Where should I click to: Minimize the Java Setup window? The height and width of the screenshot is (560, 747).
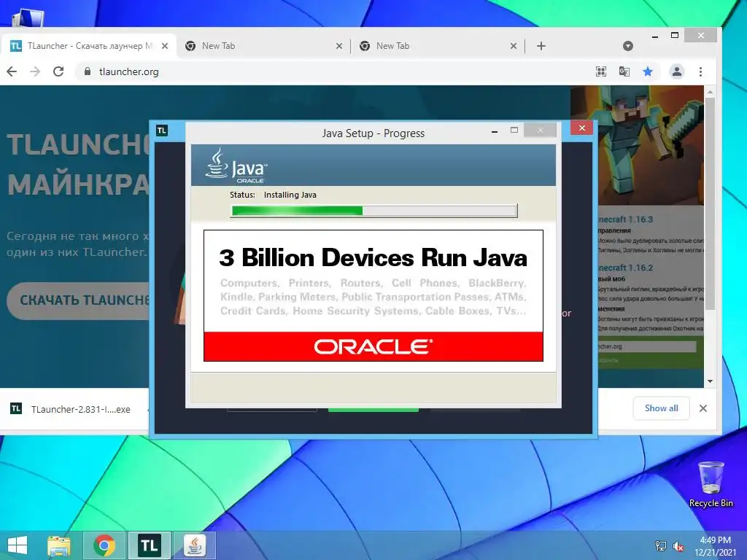click(495, 131)
